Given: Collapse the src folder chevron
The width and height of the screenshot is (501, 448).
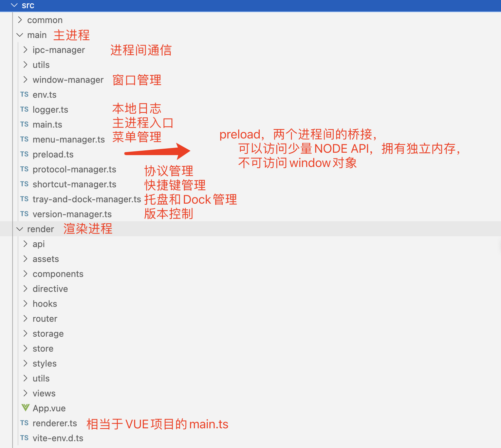Looking at the screenshot, I should (14, 5).
